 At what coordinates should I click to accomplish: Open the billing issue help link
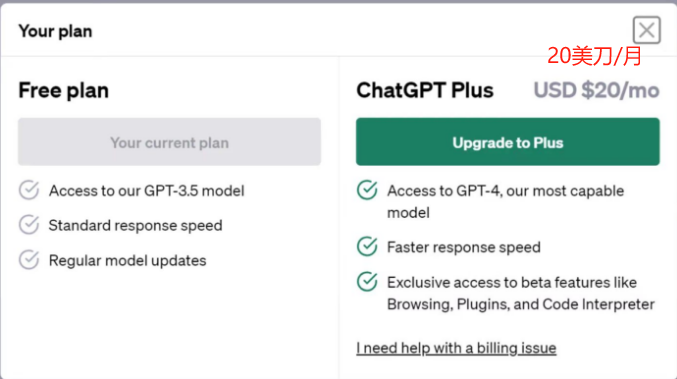[x=456, y=348]
